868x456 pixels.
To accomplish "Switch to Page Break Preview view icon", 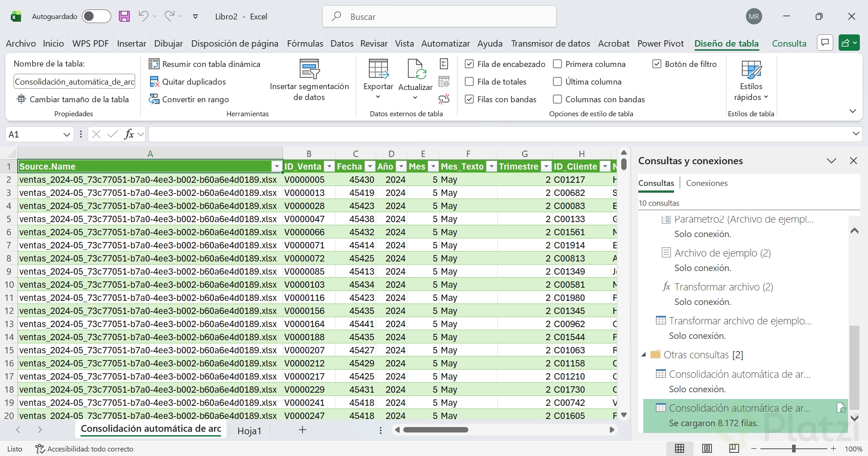I will [x=734, y=449].
